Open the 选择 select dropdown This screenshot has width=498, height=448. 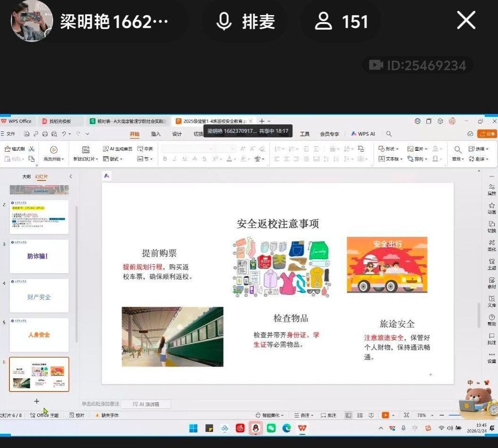478,149
